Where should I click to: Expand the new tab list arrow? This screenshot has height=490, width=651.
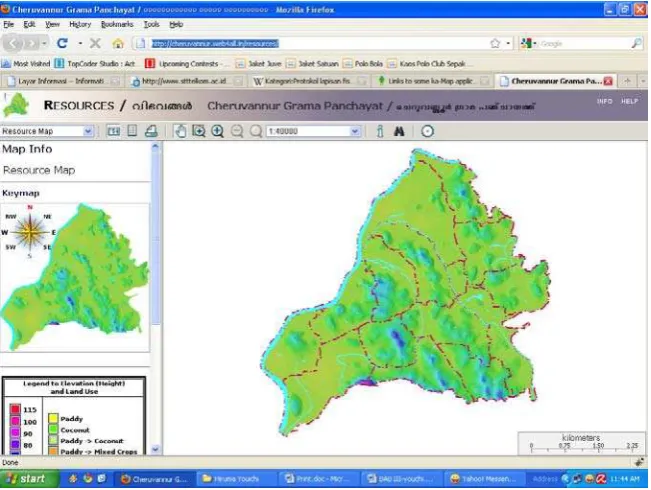tap(643, 81)
